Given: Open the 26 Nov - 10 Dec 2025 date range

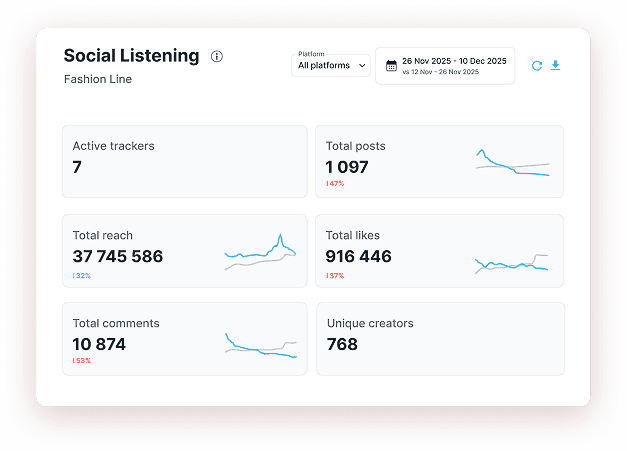Looking at the screenshot, I should (454, 61).
